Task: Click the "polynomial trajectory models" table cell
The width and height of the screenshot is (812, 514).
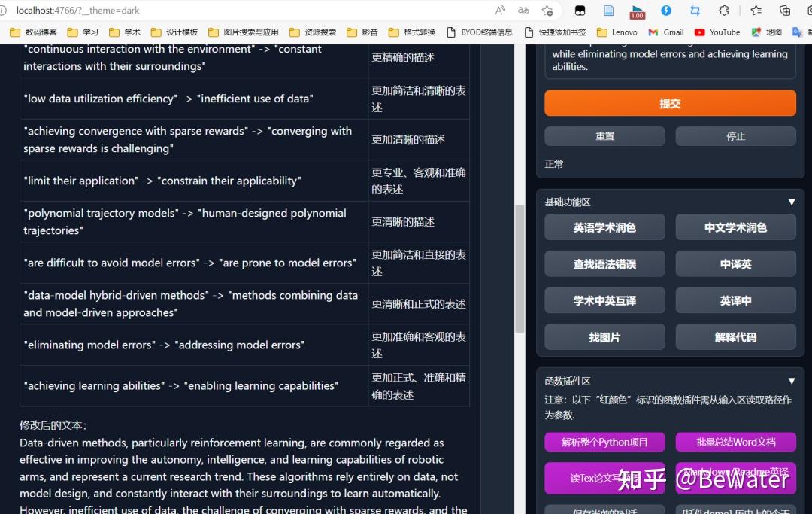Action: tap(194, 222)
